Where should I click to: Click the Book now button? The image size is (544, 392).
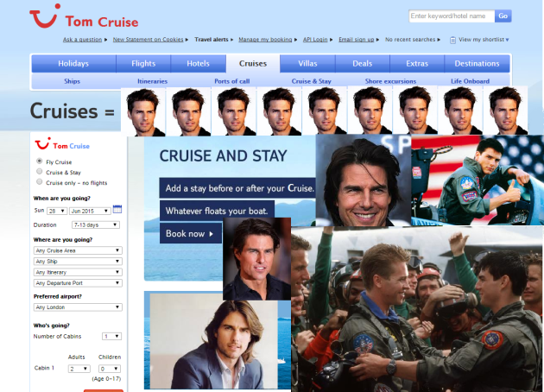coord(191,233)
